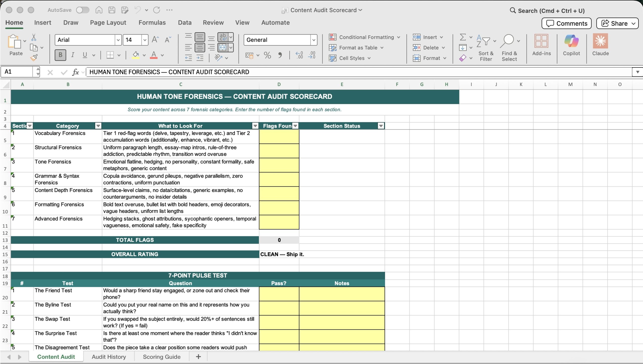Switch to the Formulas ribbon tab
643x364 pixels.
coord(152,23)
